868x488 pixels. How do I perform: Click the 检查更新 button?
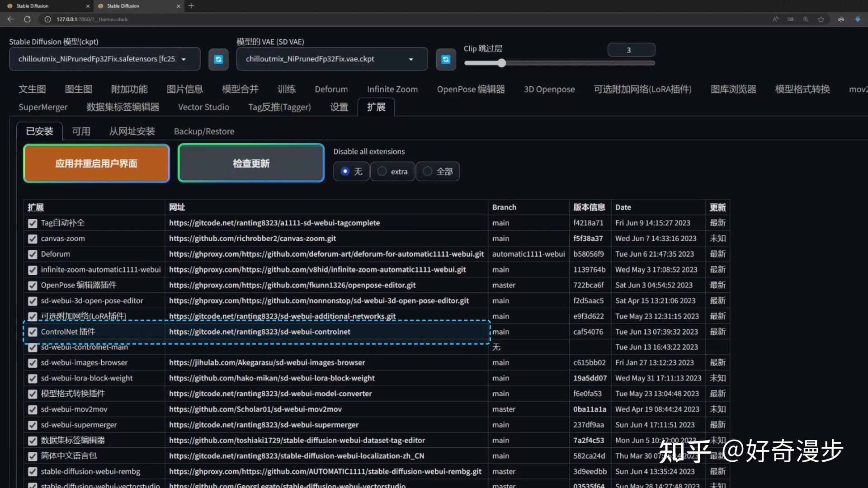[251, 163]
